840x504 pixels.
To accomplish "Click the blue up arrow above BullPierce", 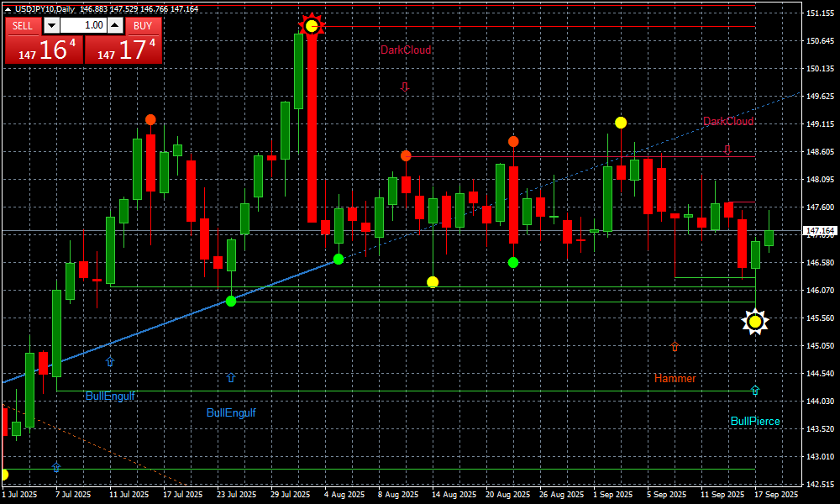I will click(x=755, y=390).
